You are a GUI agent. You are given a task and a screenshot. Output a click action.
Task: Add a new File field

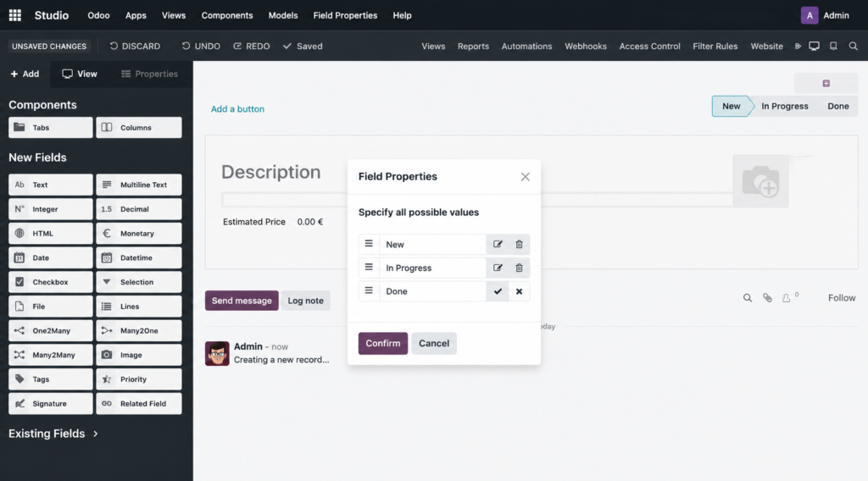[x=50, y=307]
